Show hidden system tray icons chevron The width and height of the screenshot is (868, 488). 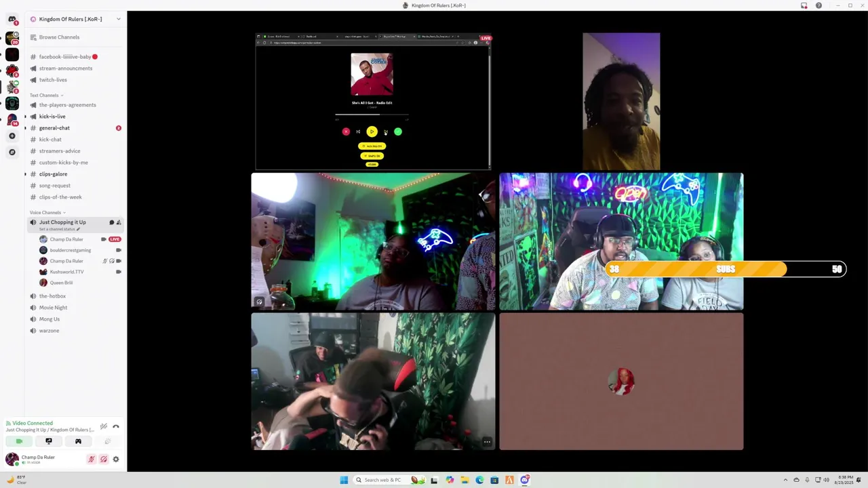coord(786,480)
